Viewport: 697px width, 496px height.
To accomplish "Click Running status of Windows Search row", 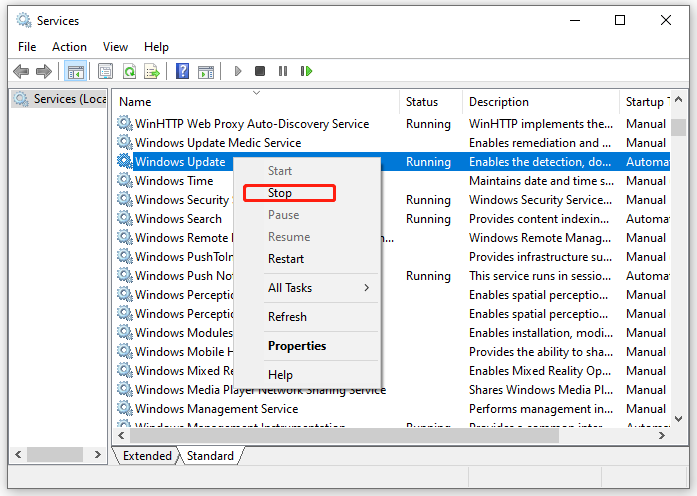I will point(428,219).
